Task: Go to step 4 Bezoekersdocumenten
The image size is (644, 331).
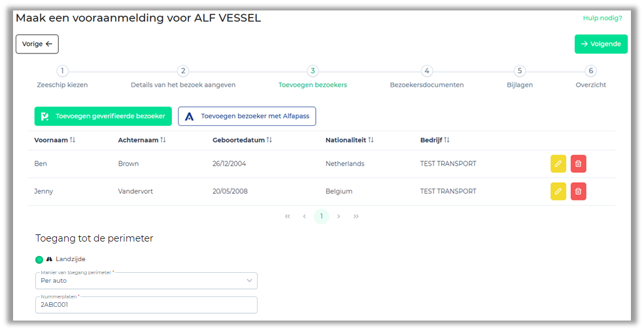Action: click(426, 71)
